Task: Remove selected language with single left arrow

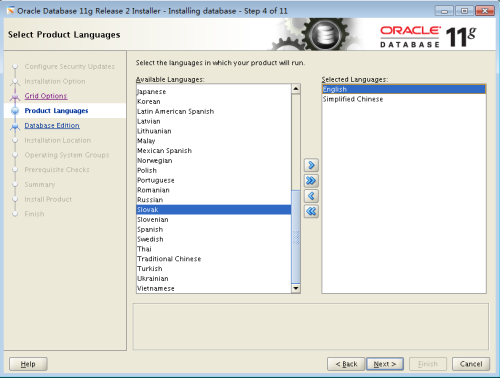Action: pos(311,196)
